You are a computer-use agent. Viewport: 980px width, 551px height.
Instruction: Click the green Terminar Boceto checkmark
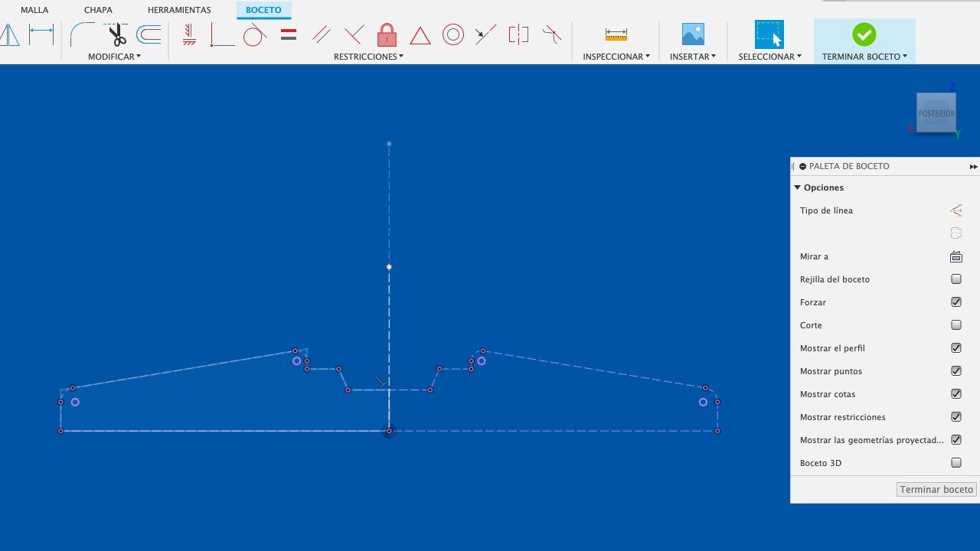(x=864, y=34)
